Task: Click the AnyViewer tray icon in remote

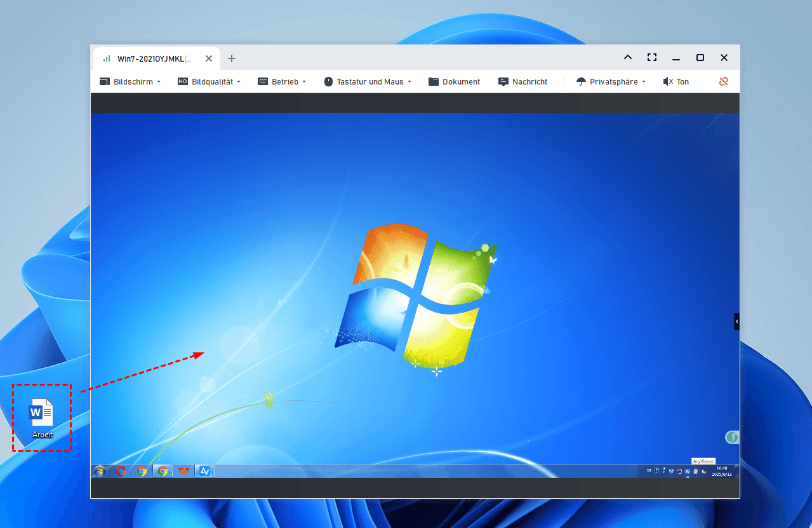Action: click(x=688, y=471)
